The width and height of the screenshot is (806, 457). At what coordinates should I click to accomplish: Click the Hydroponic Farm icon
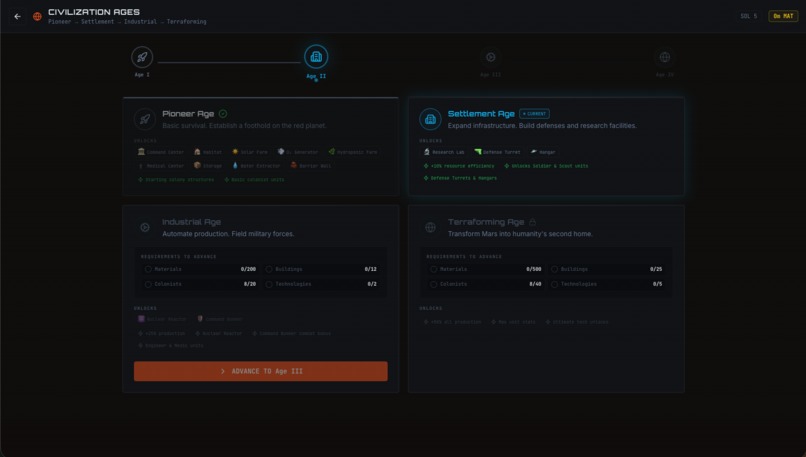pyautogui.click(x=332, y=152)
